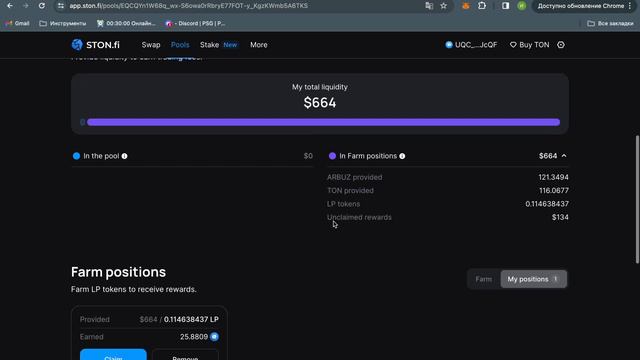Click the browser forward arrow
This screenshot has height=360, width=640.
click(26, 6)
